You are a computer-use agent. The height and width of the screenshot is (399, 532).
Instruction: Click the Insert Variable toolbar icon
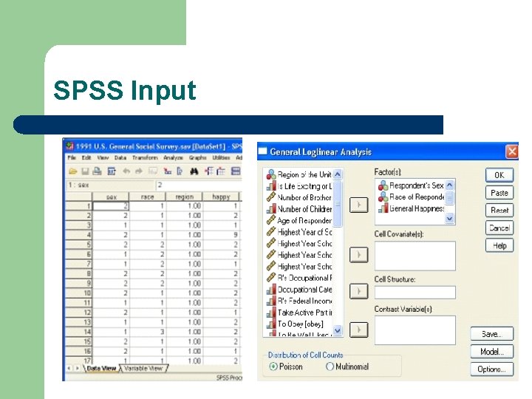pyautogui.click(x=221, y=171)
